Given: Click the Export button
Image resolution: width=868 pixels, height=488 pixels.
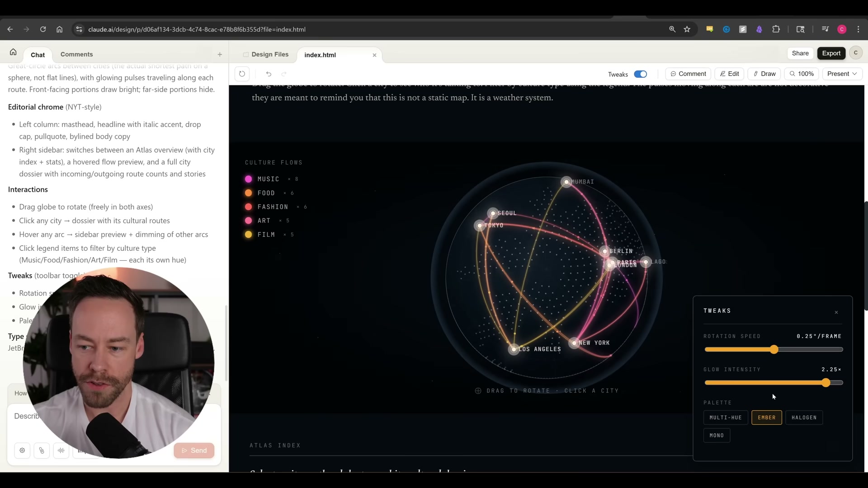Looking at the screenshot, I should (x=831, y=53).
